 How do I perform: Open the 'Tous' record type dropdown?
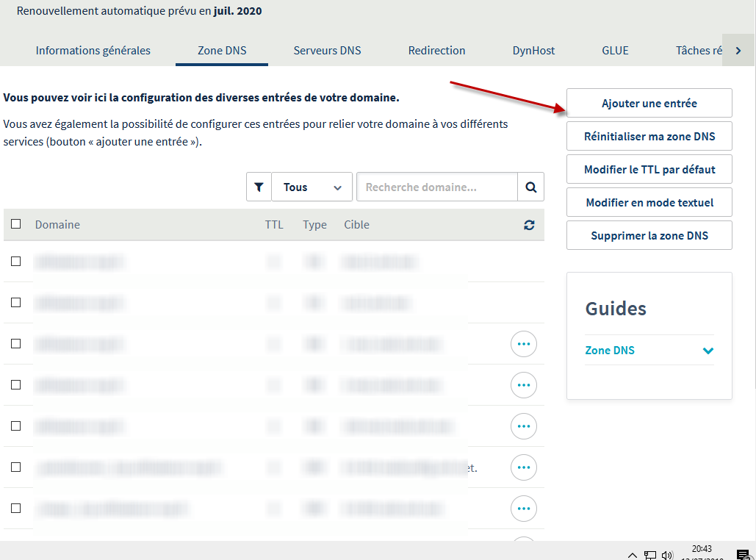pos(312,187)
